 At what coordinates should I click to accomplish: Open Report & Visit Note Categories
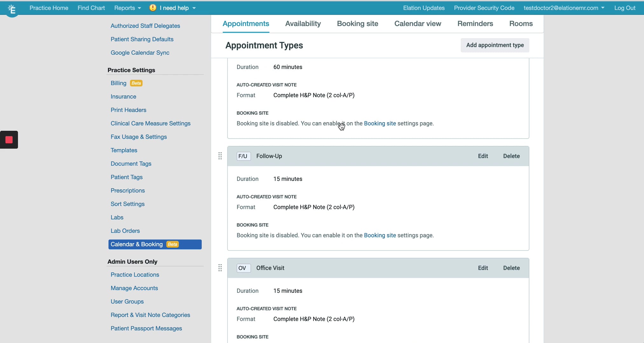pos(150,315)
